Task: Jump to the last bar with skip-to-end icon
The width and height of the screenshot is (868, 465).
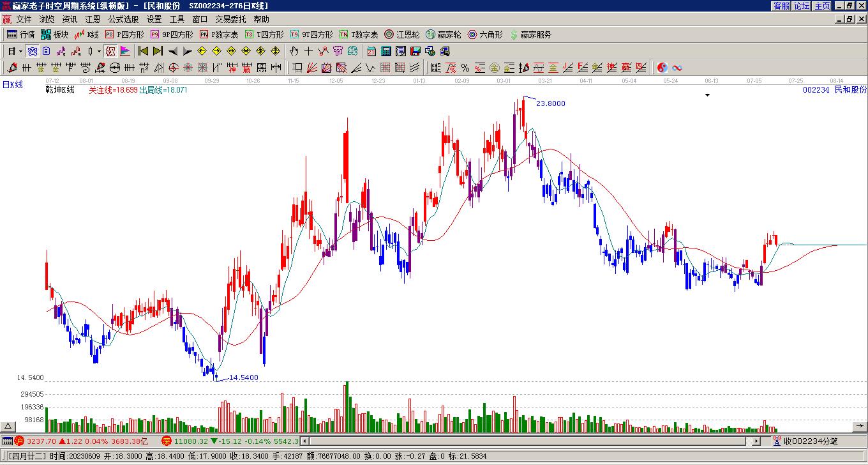Action: click(x=158, y=51)
